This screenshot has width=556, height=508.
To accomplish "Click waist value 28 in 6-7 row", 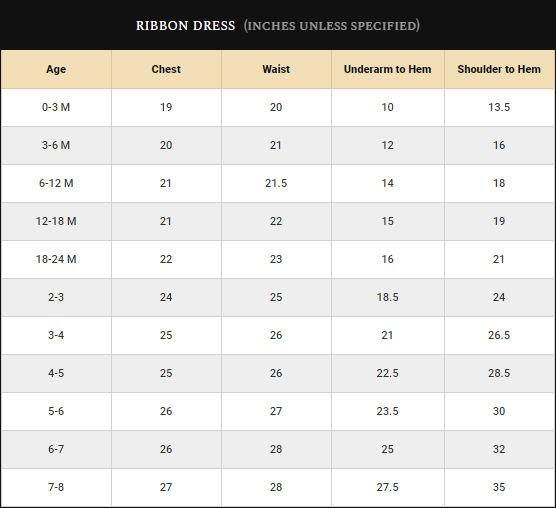I will click(x=276, y=449).
